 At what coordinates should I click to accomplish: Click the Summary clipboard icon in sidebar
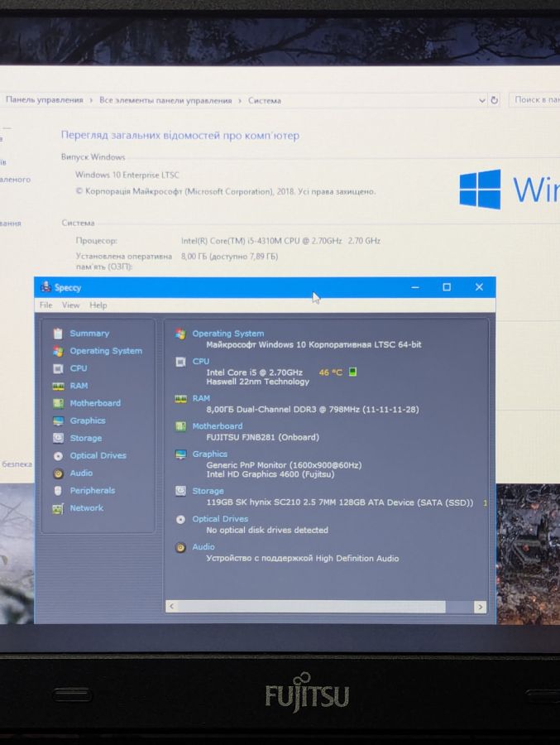click(x=58, y=334)
